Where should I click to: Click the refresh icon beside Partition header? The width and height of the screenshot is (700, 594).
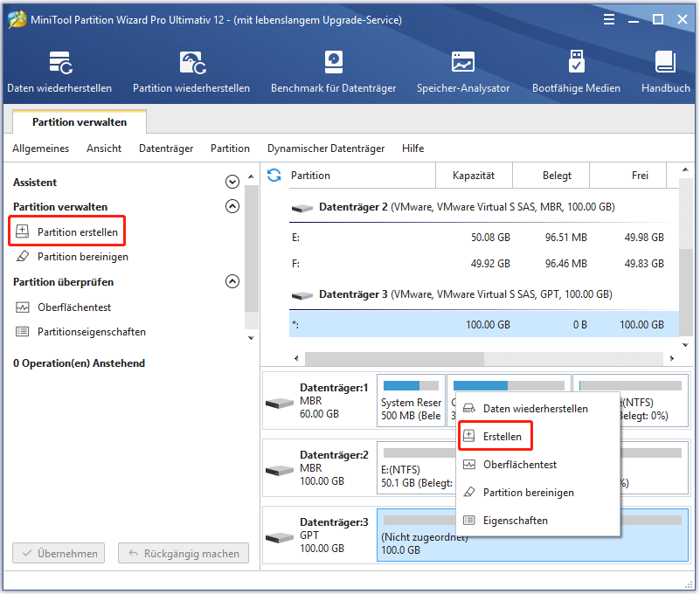click(x=274, y=176)
